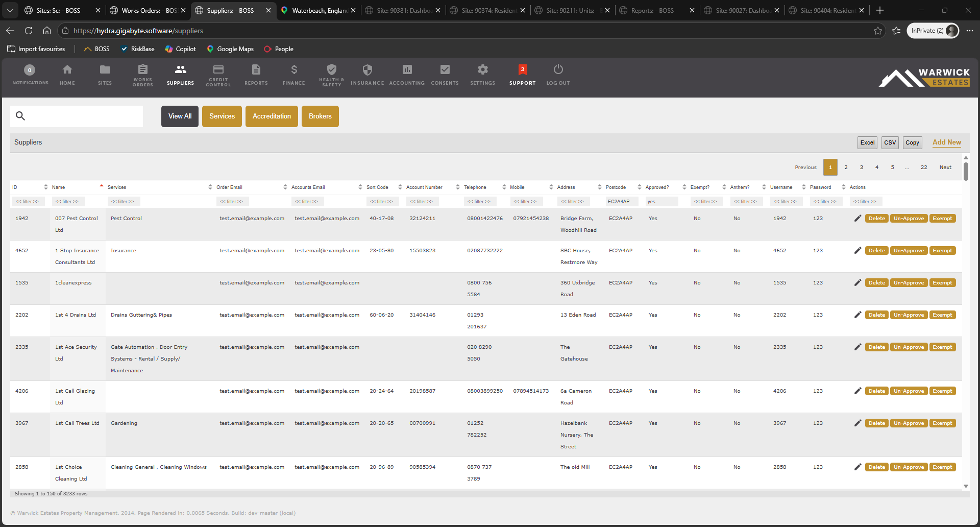Open the Notifications icon in navbar
This screenshot has height=527, width=980.
tap(30, 70)
